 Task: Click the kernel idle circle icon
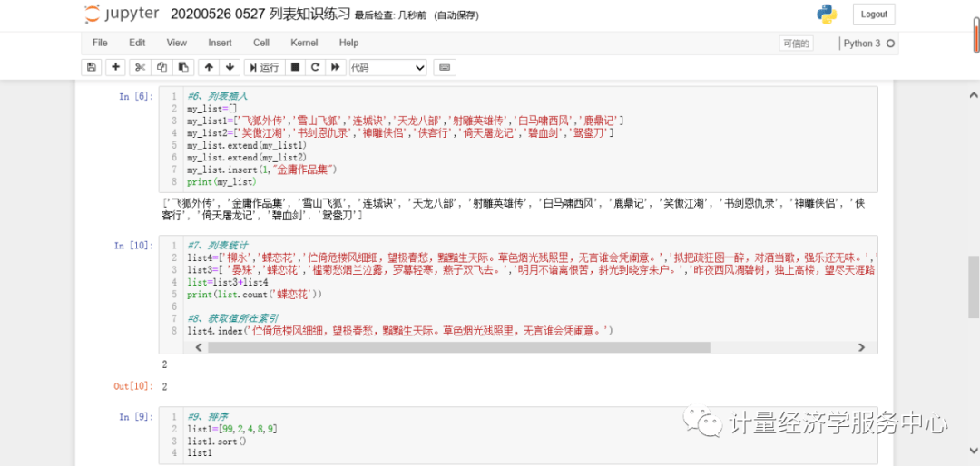(x=891, y=44)
